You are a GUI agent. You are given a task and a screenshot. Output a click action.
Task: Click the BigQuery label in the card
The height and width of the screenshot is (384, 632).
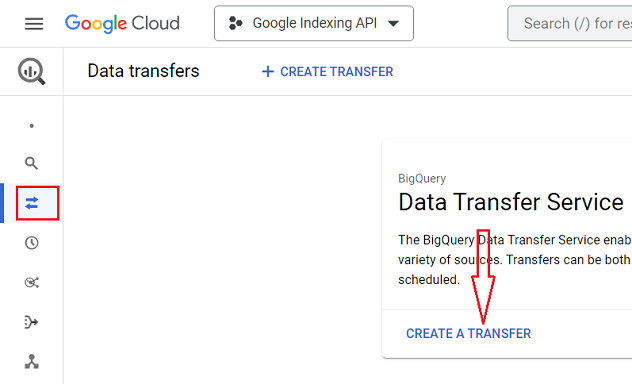click(422, 179)
